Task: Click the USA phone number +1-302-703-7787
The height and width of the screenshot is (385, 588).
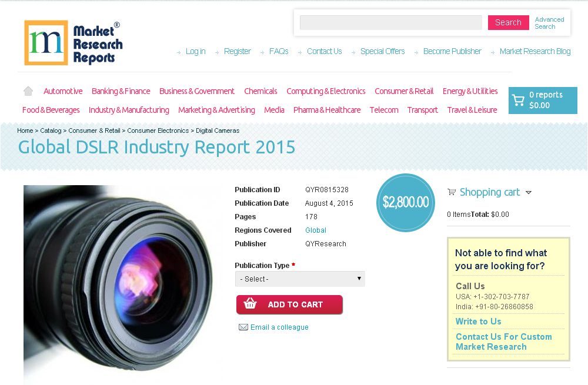Action: tap(502, 296)
